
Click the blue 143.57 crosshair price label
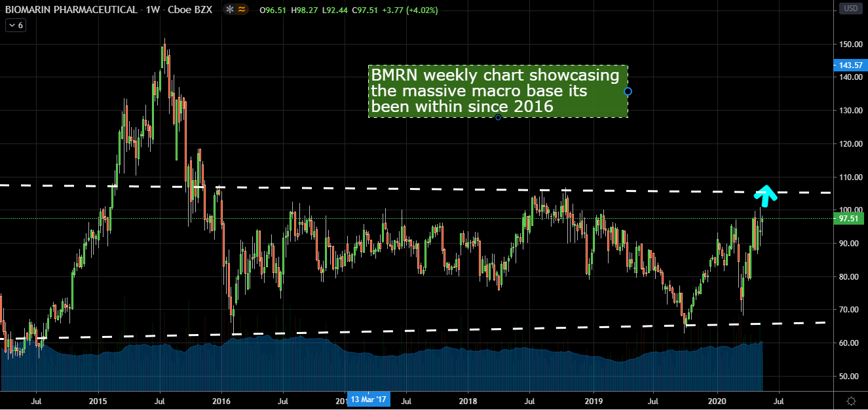(x=850, y=65)
